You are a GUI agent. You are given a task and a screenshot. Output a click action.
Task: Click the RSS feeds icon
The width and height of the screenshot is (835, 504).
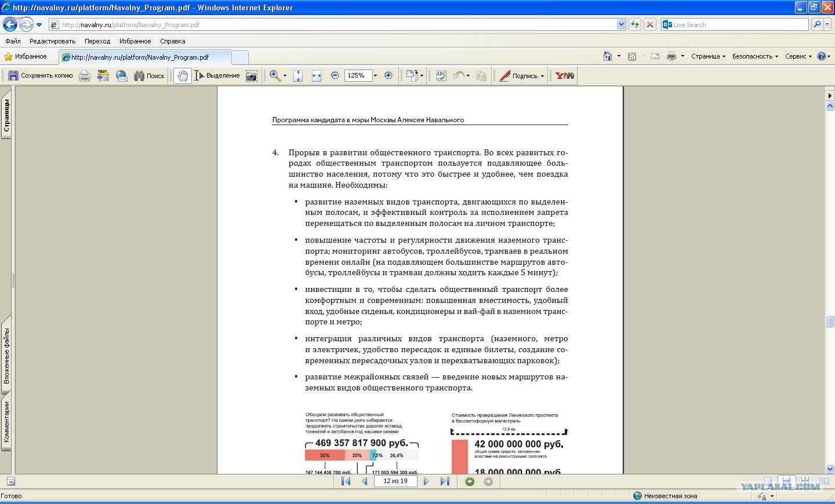click(x=632, y=56)
